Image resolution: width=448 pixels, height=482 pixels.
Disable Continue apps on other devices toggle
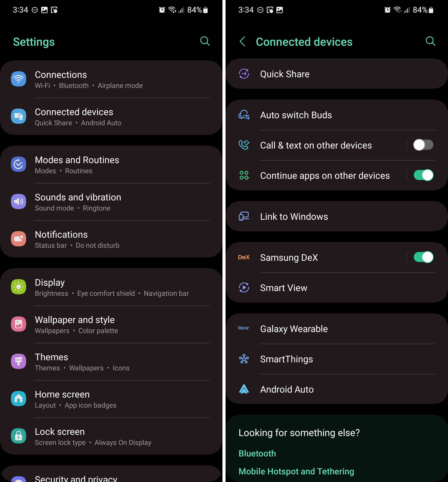point(423,175)
